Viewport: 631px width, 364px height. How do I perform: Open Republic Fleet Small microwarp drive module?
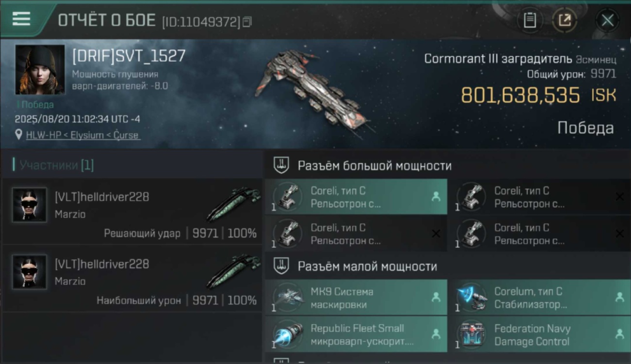(x=356, y=334)
